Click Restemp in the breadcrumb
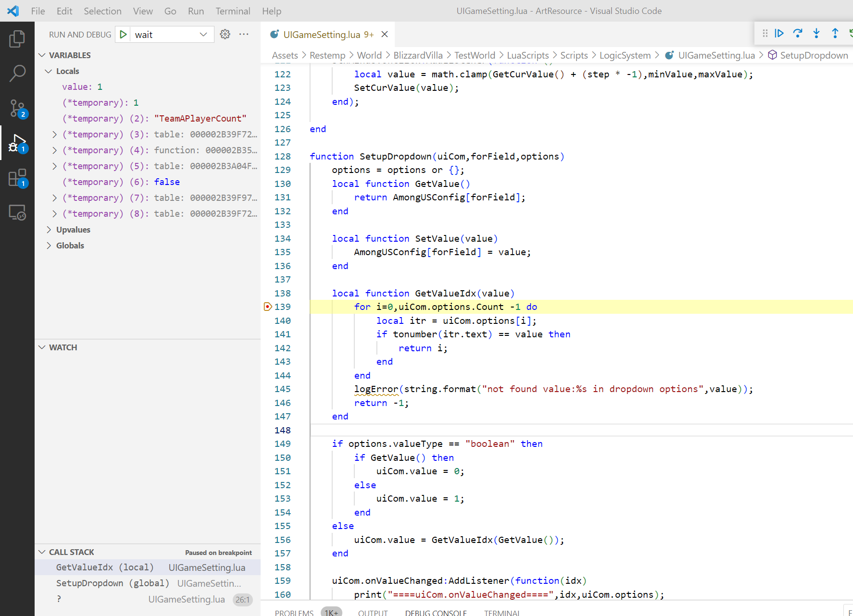This screenshot has width=853, height=616. (327, 55)
